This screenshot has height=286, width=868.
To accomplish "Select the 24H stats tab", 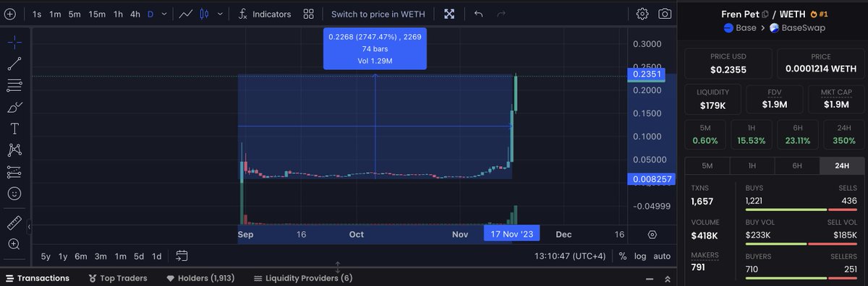I will (841, 165).
